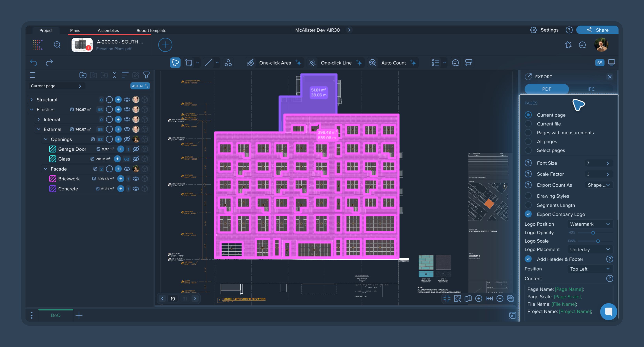Click the fit-to-width zoom icon
Image resolution: width=644 pixels, height=347 pixels.
[489, 298]
